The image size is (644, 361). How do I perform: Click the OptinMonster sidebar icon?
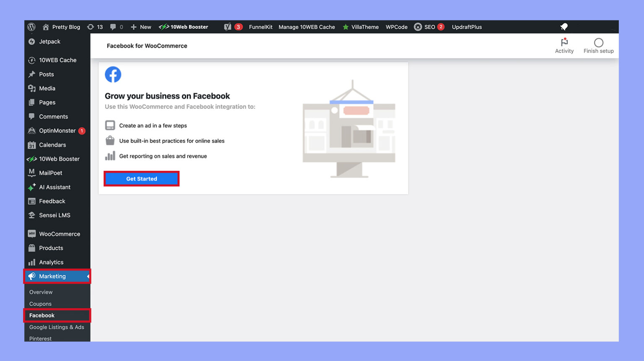32,131
